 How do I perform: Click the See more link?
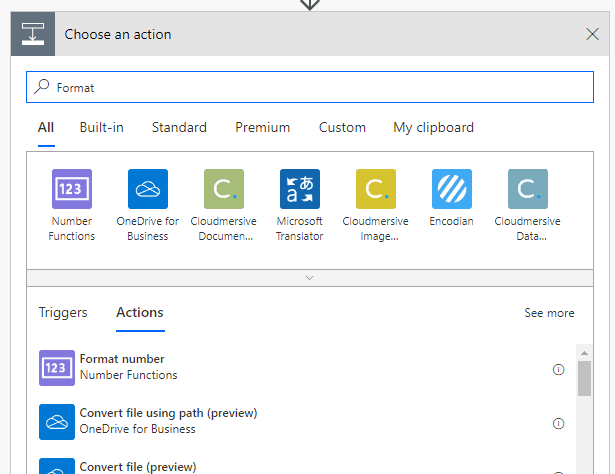click(x=549, y=313)
